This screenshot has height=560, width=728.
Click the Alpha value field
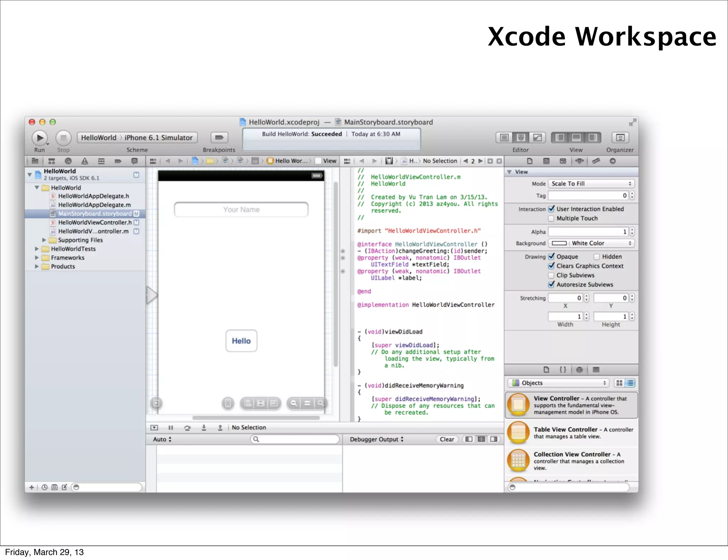[x=588, y=232]
